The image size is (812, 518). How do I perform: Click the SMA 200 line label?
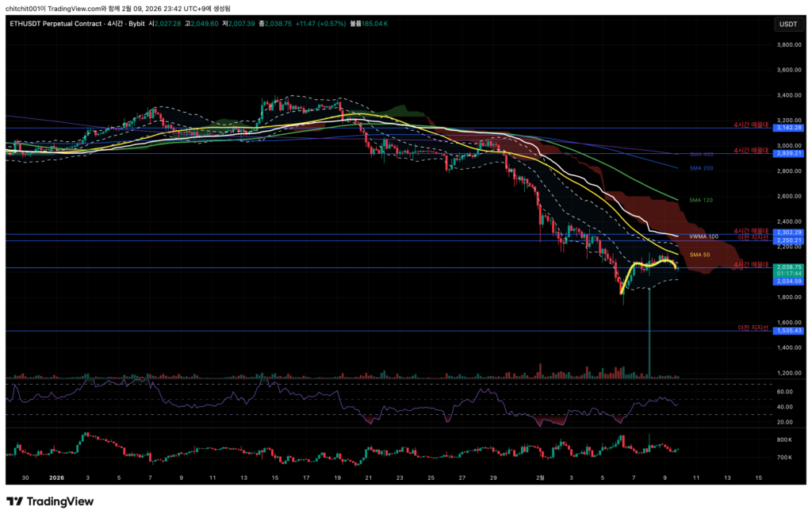pyautogui.click(x=701, y=168)
